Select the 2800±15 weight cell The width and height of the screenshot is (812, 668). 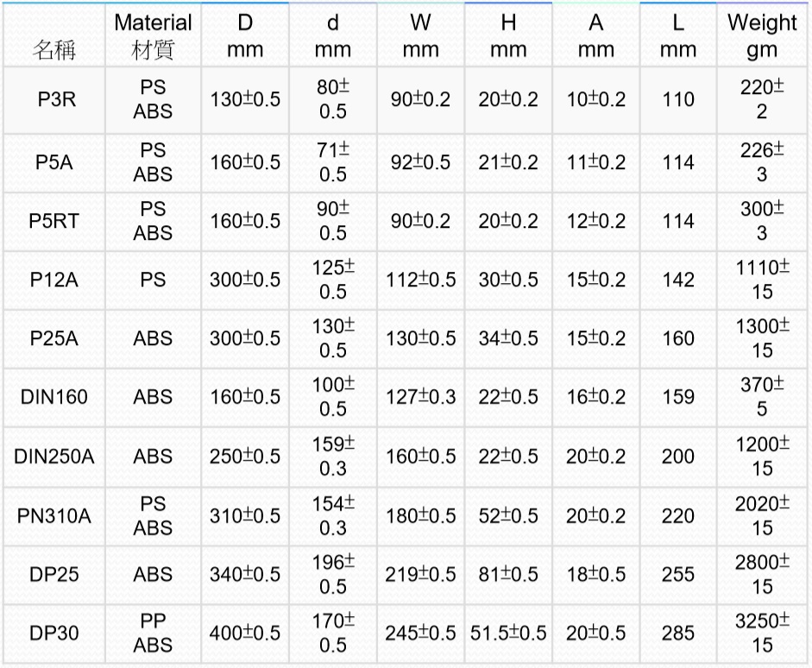pos(762,574)
